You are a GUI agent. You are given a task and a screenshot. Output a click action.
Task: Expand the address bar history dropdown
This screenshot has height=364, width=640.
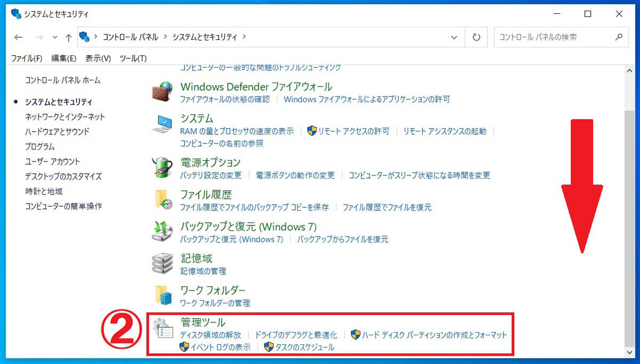tap(454, 37)
